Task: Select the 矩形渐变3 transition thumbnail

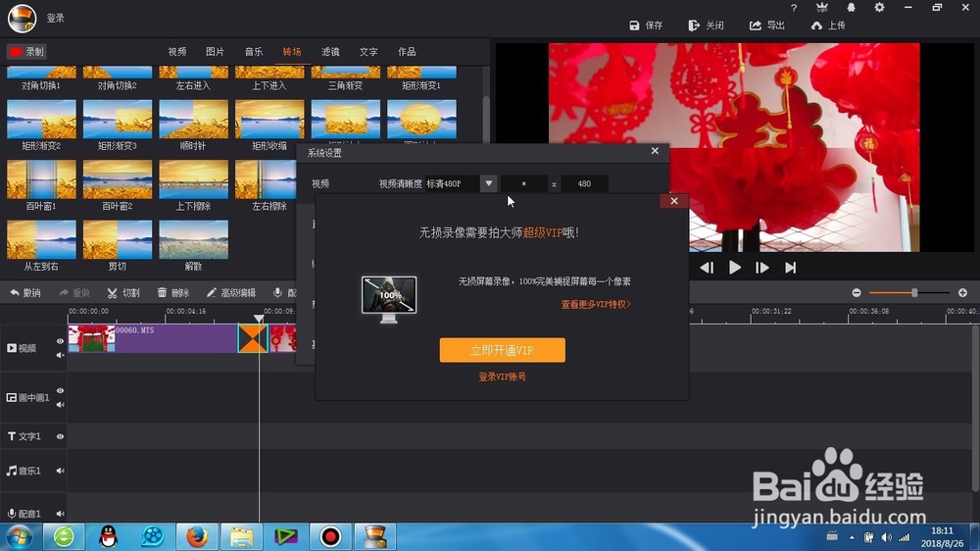Action: (118, 119)
